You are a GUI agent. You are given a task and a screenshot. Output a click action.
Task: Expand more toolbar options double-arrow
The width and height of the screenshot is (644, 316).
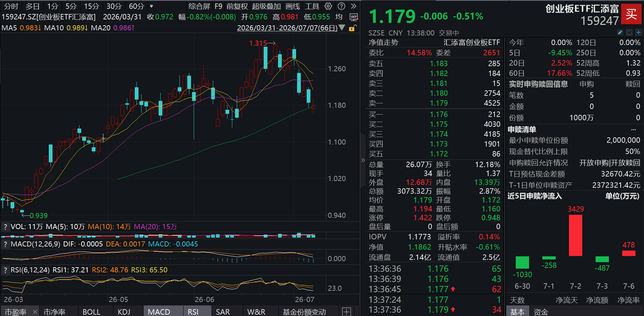tap(354, 6)
